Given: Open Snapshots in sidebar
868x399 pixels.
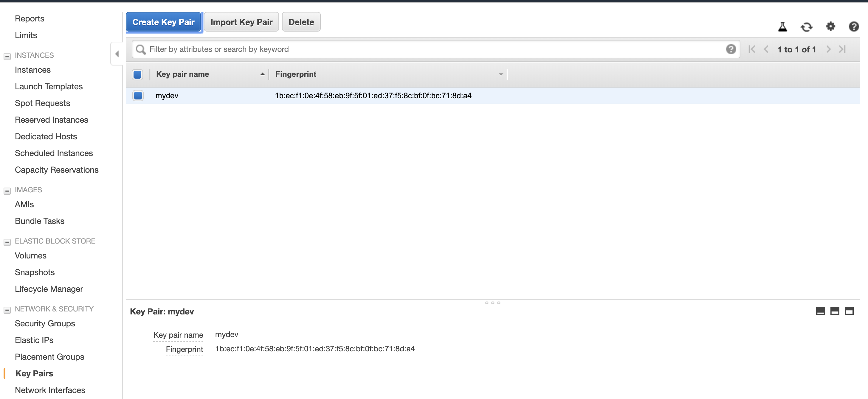Looking at the screenshot, I should [35, 272].
